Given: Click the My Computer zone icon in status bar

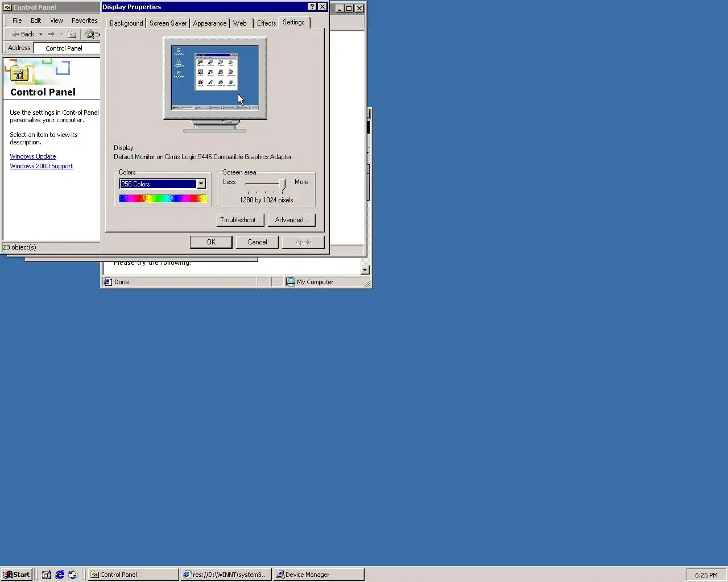Looking at the screenshot, I should point(291,282).
